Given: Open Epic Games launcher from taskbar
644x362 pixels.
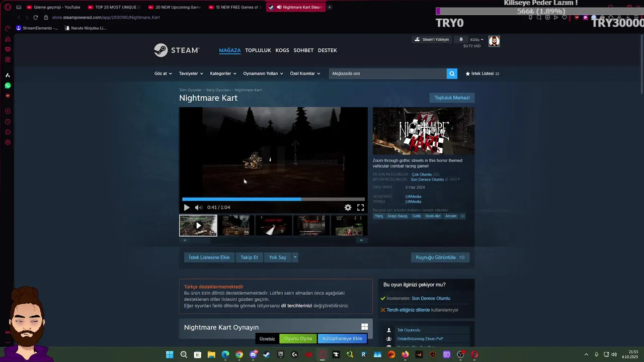Looking at the screenshot, I should pos(281,354).
